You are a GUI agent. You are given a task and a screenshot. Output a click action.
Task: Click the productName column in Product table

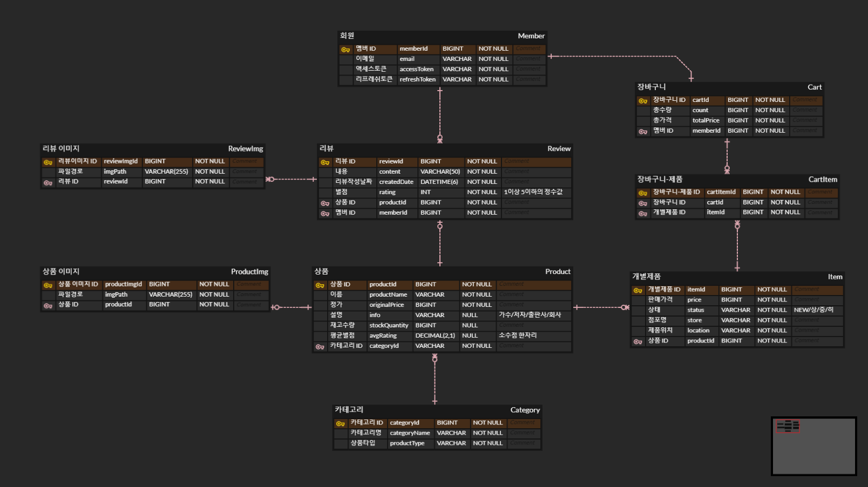point(388,295)
